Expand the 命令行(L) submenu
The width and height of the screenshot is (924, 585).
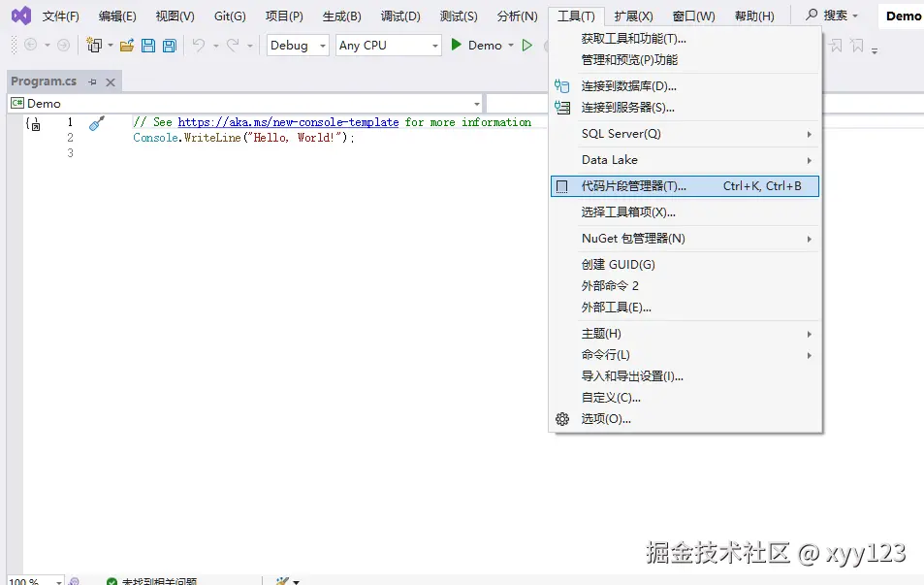tap(685, 355)
